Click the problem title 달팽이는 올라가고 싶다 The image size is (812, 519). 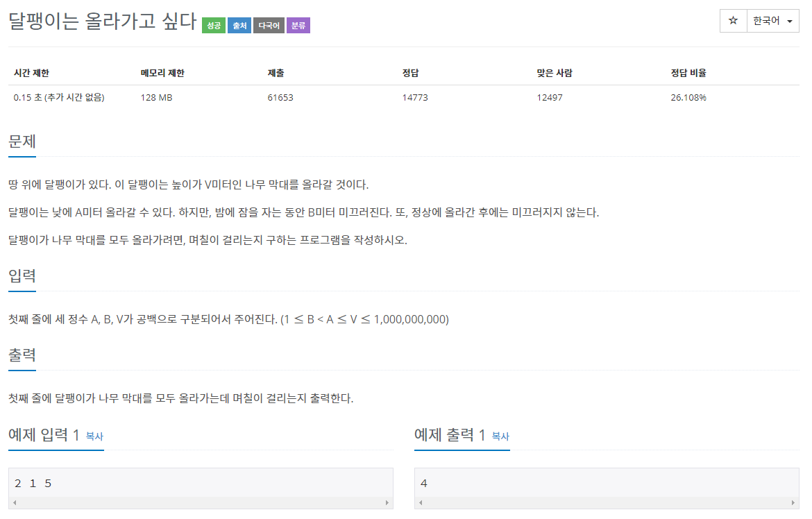[x=103, y=22]
